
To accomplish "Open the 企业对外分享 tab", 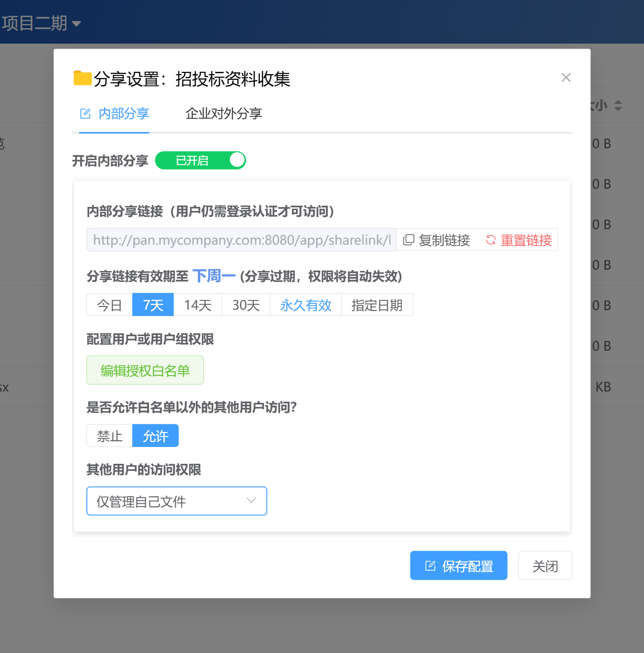I will 224,114.
